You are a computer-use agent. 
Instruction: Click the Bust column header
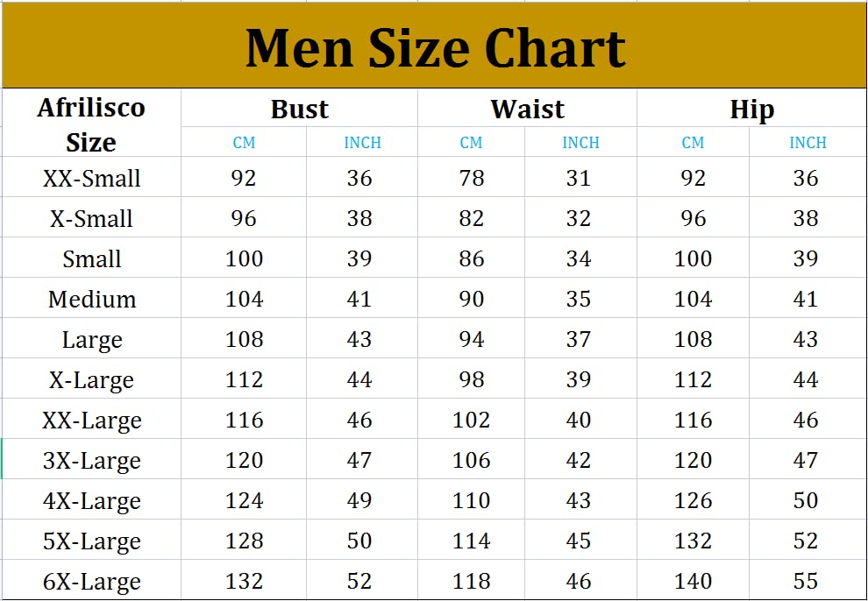[x=299, y=110]
